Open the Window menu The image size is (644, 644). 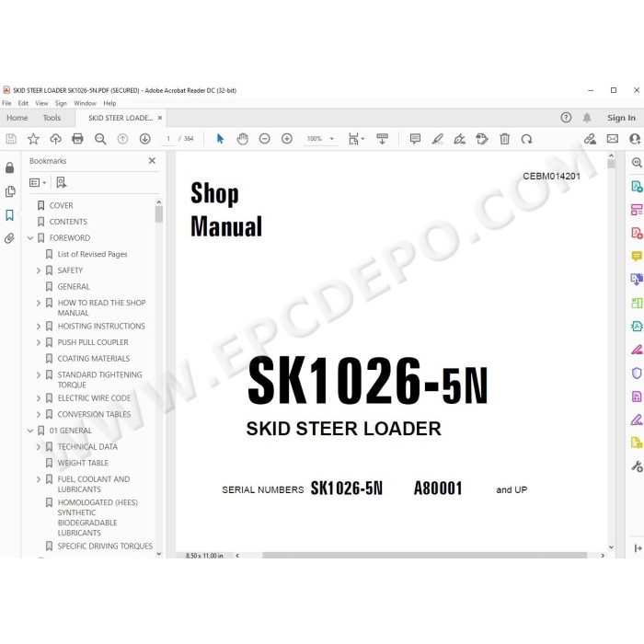[x=85, y=103]
